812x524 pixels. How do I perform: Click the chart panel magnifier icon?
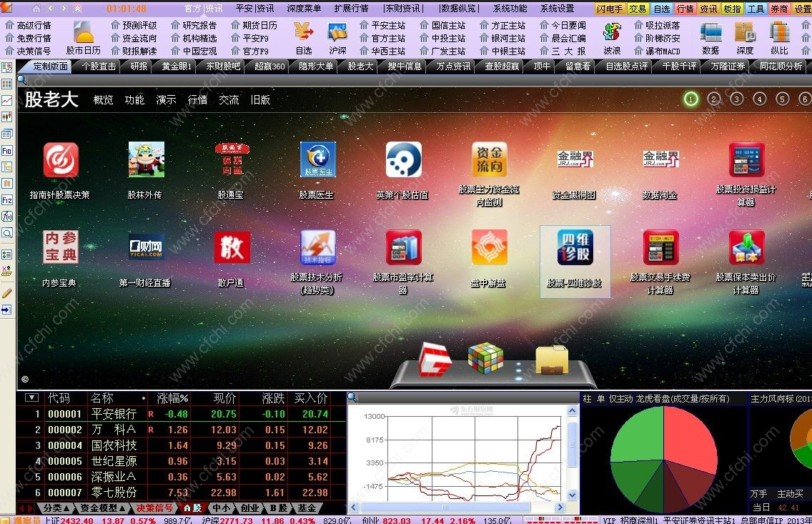(352, 397)
